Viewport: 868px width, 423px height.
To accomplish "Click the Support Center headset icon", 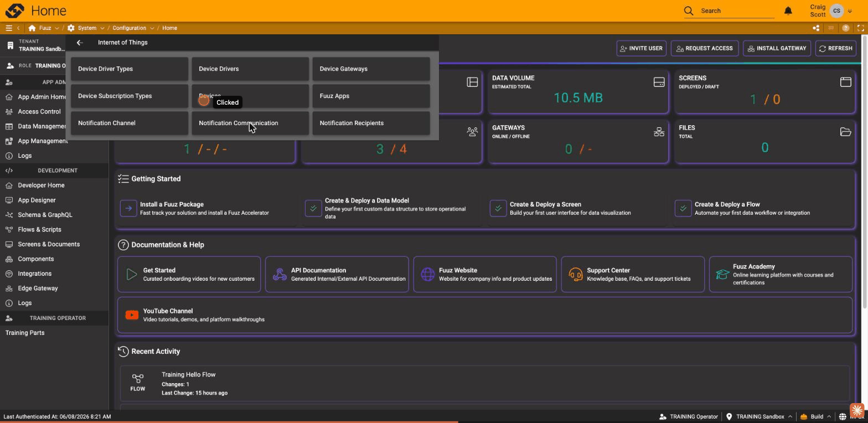I will pos(576,274).
